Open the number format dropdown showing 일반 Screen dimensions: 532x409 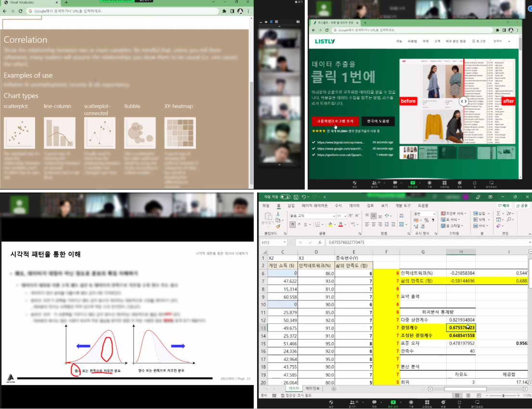[x=434, y=214]
